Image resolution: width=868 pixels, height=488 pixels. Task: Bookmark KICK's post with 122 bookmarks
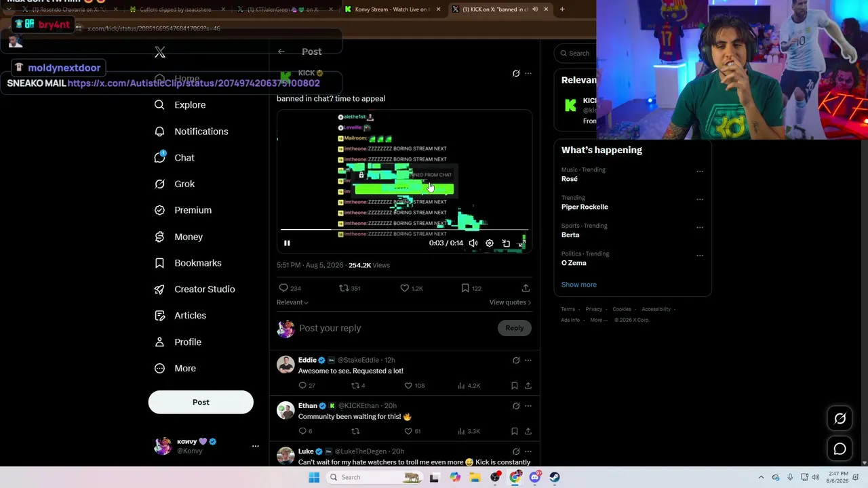tap(471, 288)
